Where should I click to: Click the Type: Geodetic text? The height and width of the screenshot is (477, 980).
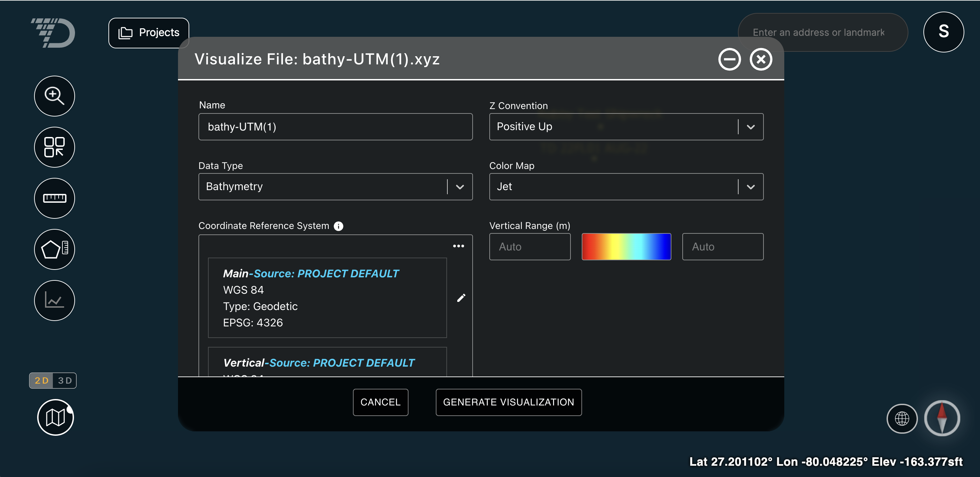pyautogui.click(x=260, y=306)
